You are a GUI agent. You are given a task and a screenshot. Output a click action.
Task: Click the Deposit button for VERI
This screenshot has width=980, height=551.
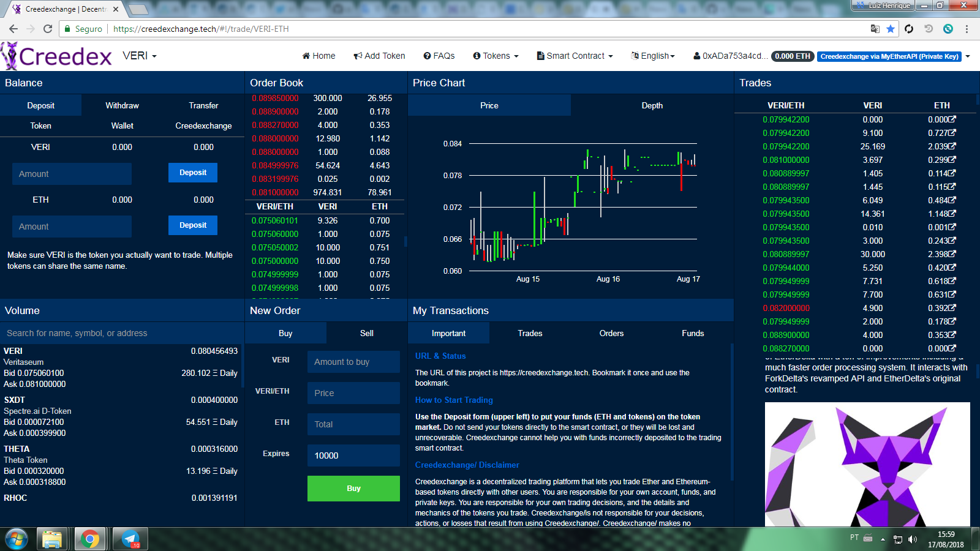[193, 173]
